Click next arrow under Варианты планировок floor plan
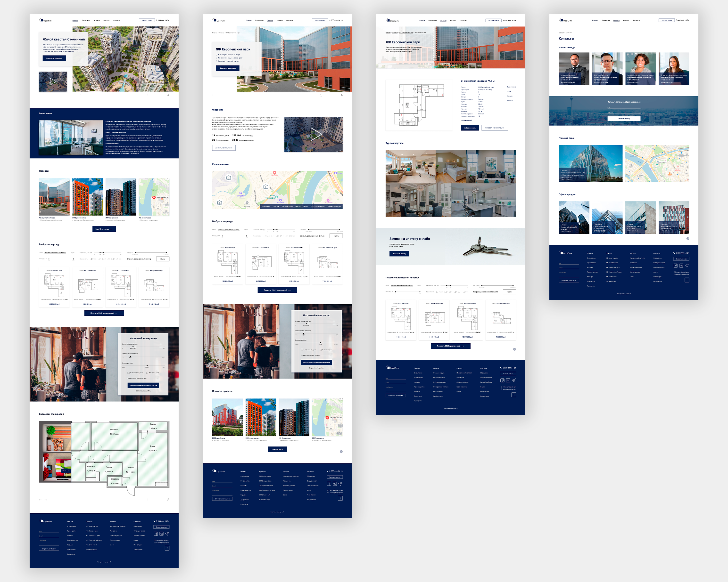 point(46,500)
